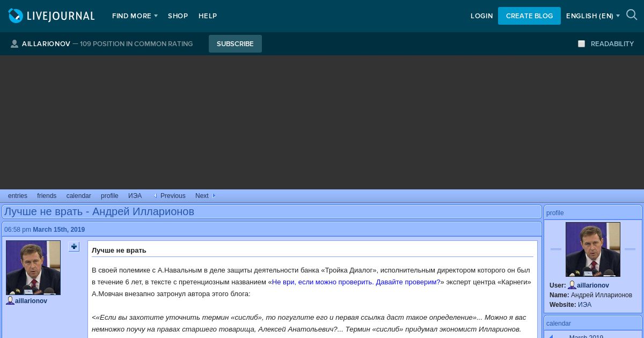Click the Login link
The width and height of the screenshot is (644, 338).
pyautogui.click(x=482, y=16)
